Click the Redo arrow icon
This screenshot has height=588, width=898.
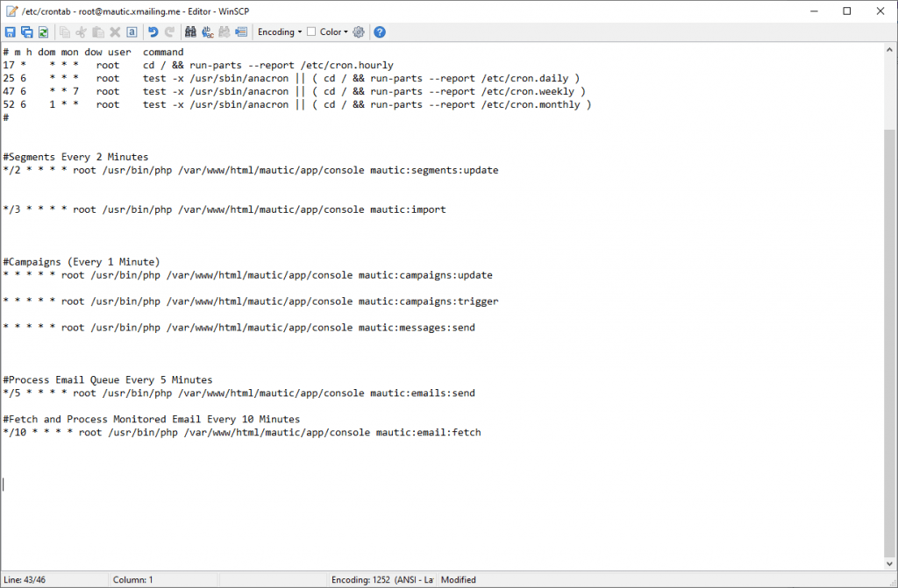[x=169, y=32]
